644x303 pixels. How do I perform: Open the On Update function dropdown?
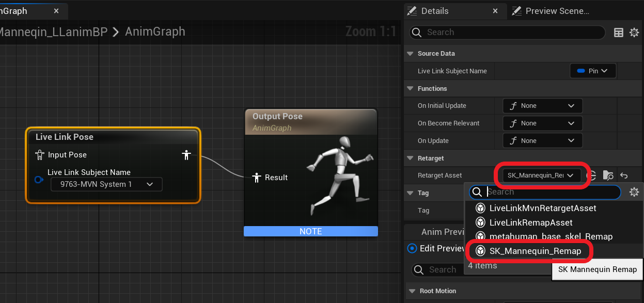[x=542, y=140]
